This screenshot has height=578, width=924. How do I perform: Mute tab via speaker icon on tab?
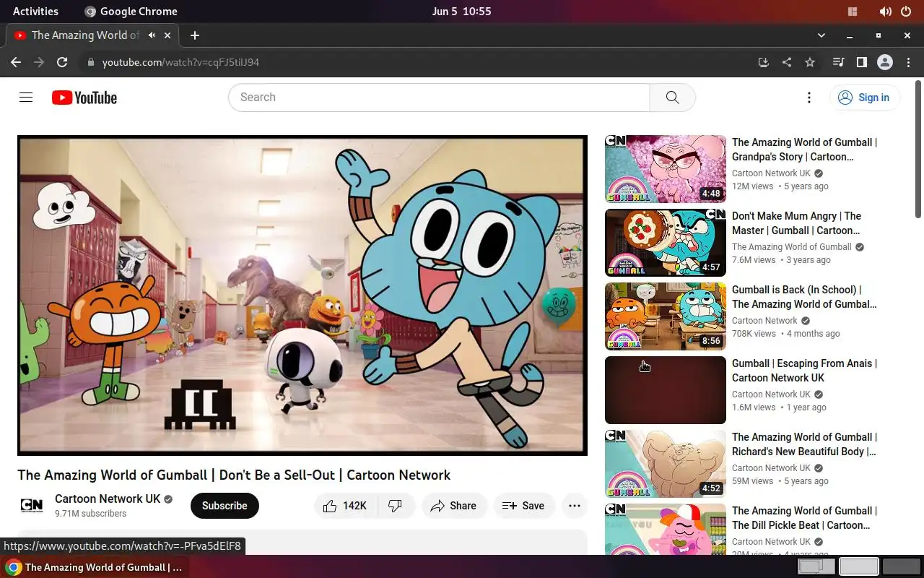click(152, 35)
